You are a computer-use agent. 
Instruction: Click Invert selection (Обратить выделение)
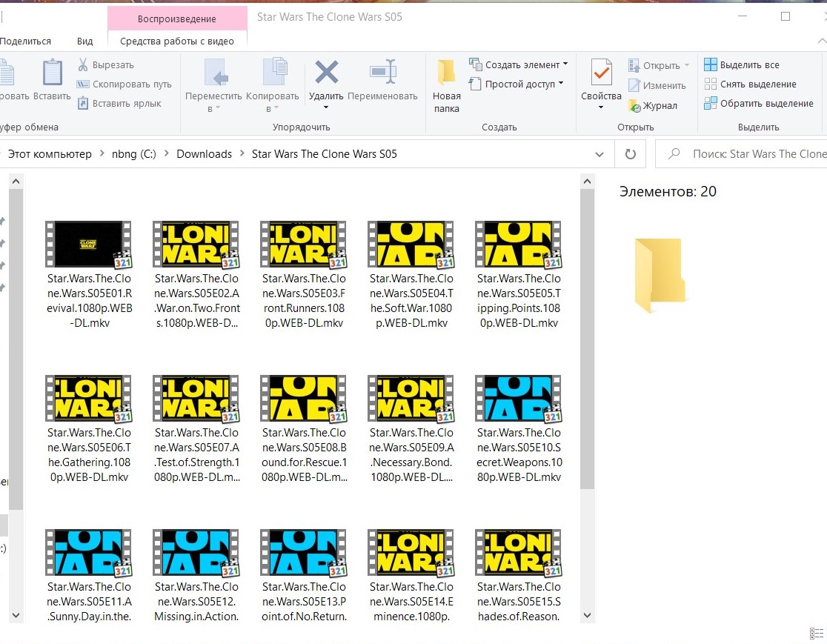coord(758,103)
